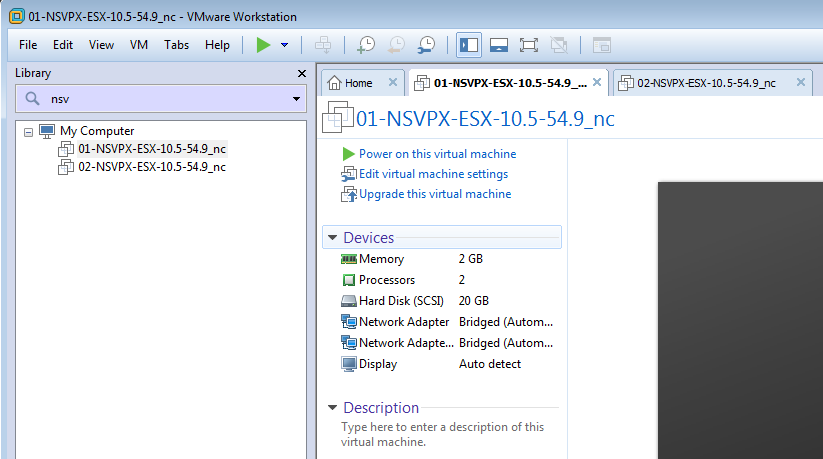Image resolution: width=823 pixels, height=459 pixels.
Task: Click the description text field
Action: (442, 434)
